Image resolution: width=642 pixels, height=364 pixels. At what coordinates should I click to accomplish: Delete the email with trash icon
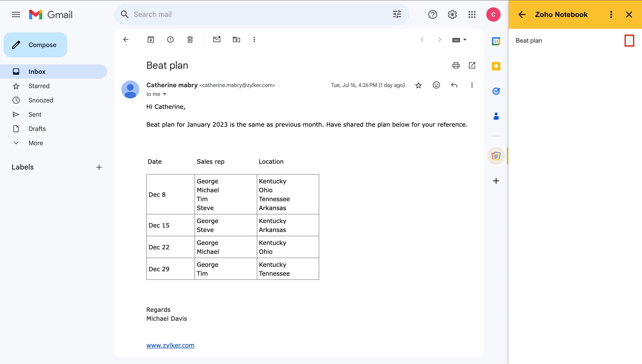click(190, 39)
